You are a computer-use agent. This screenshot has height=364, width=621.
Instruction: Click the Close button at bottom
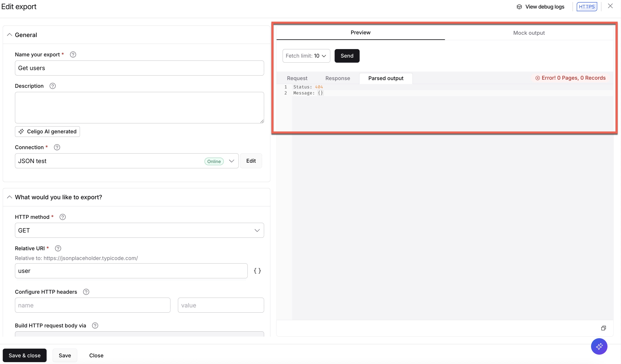point(96,355)
